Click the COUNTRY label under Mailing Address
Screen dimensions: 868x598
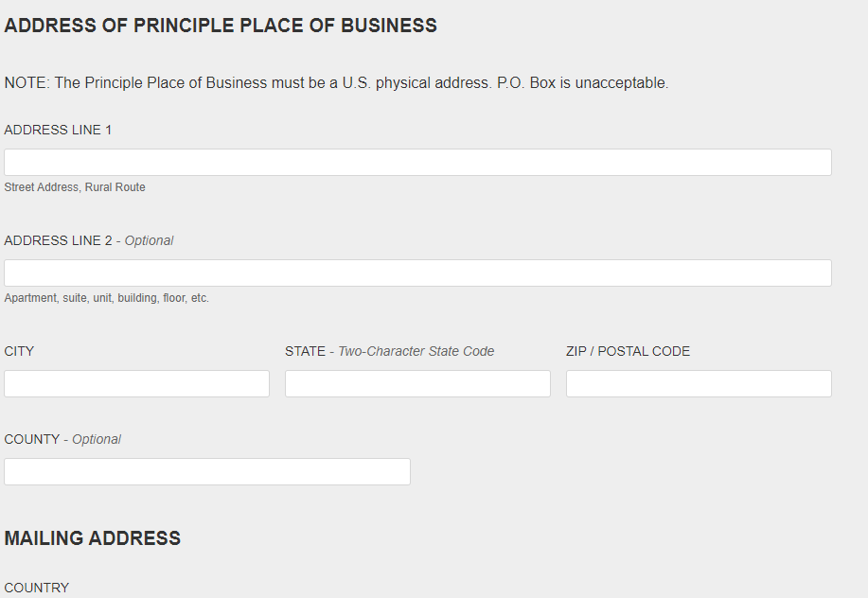(37, 588)
